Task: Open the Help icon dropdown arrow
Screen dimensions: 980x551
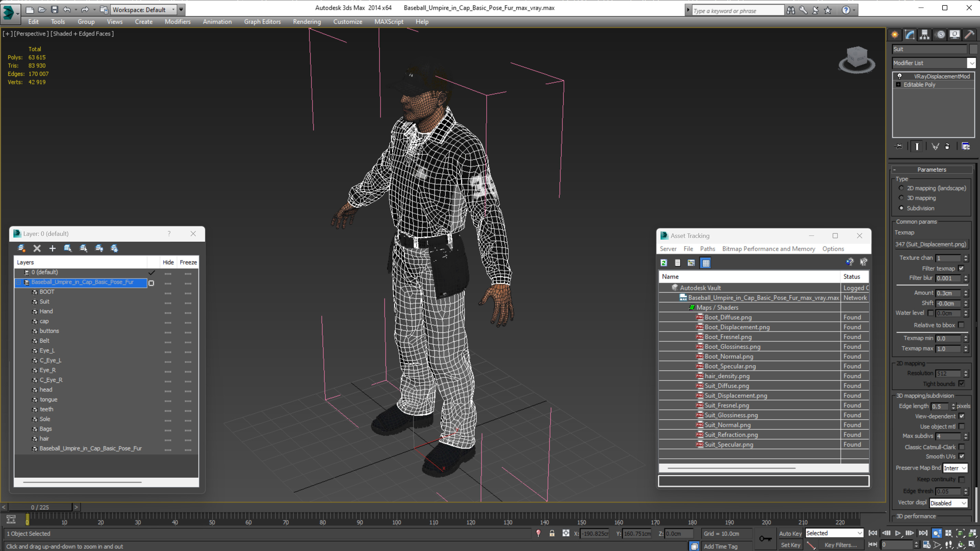Action: coord(854,10)
